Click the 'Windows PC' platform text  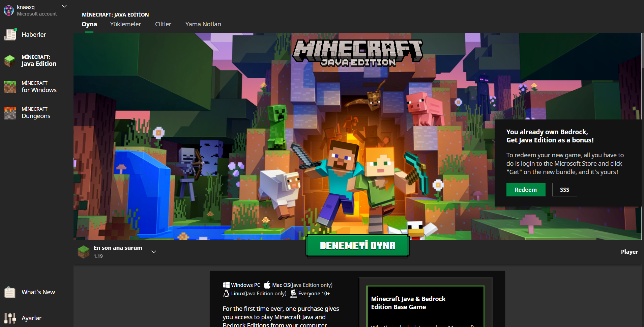246,285
